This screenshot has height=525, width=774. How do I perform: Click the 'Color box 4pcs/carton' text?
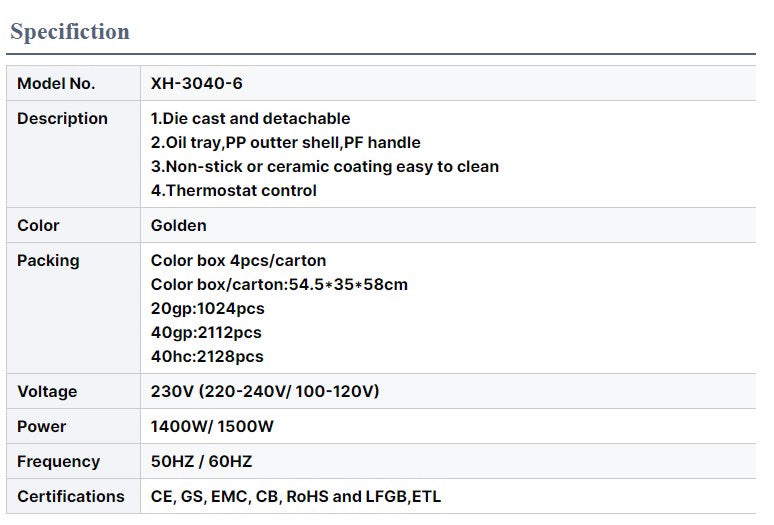click(239, 261)
